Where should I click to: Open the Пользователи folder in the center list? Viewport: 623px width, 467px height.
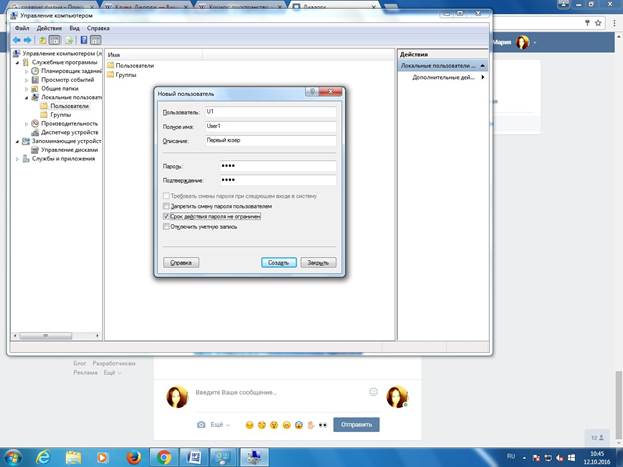point(136,65)
